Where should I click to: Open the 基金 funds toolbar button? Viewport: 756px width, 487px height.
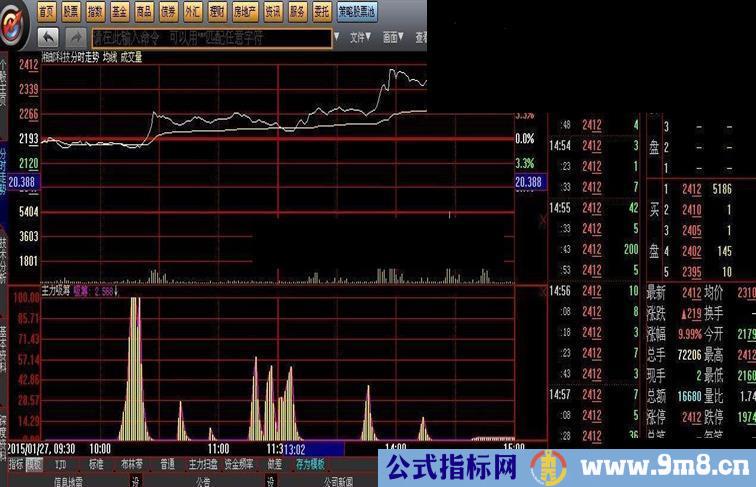click(120, 12)
